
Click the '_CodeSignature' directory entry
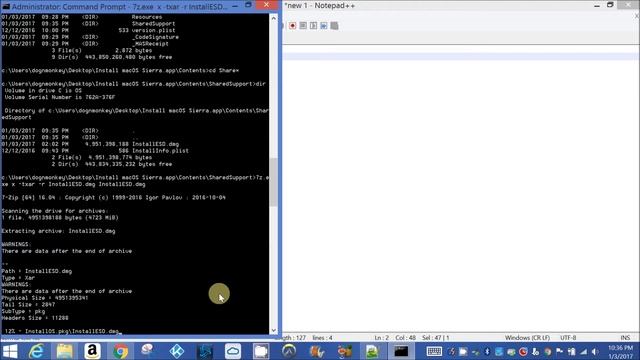tap(155, 37)
